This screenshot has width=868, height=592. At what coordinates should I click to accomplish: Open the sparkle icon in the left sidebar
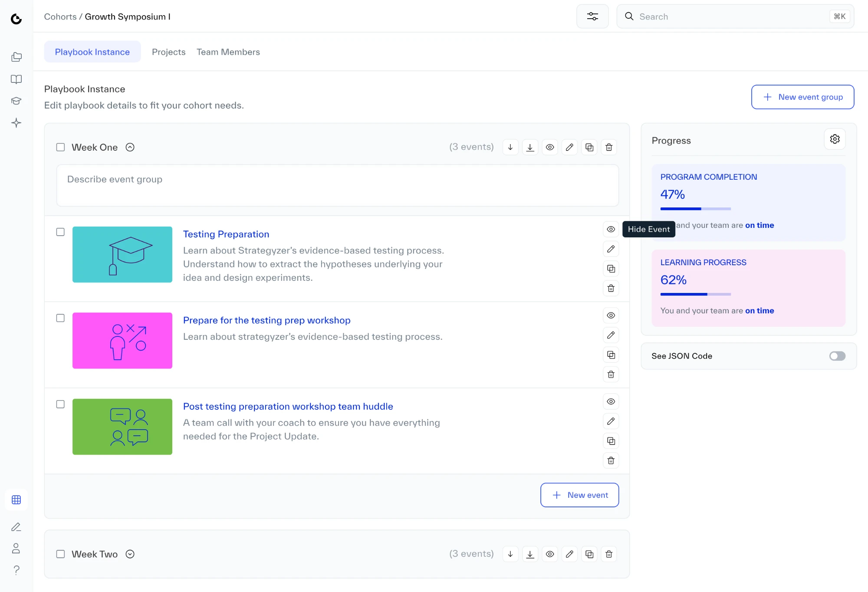coord(16,123)
